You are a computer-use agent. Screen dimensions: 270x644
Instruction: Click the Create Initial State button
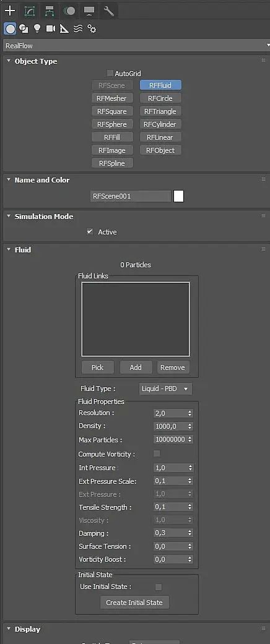point(134,603)
